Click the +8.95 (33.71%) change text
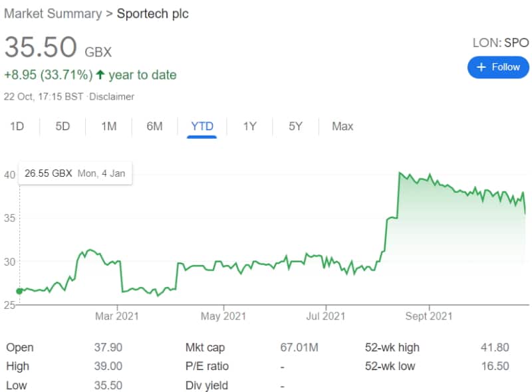 (x=48, y=75)
